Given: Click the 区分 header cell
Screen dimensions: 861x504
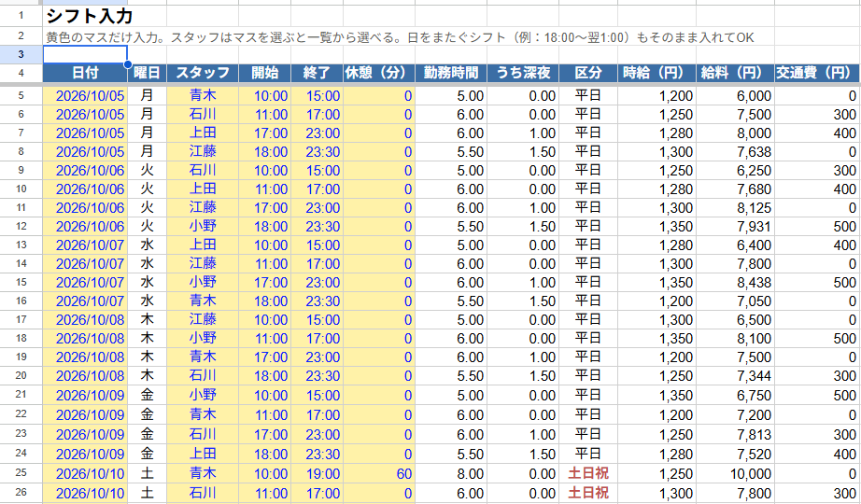Looking at the screenshot, I should pyautogui.click(x=588, y=73).
